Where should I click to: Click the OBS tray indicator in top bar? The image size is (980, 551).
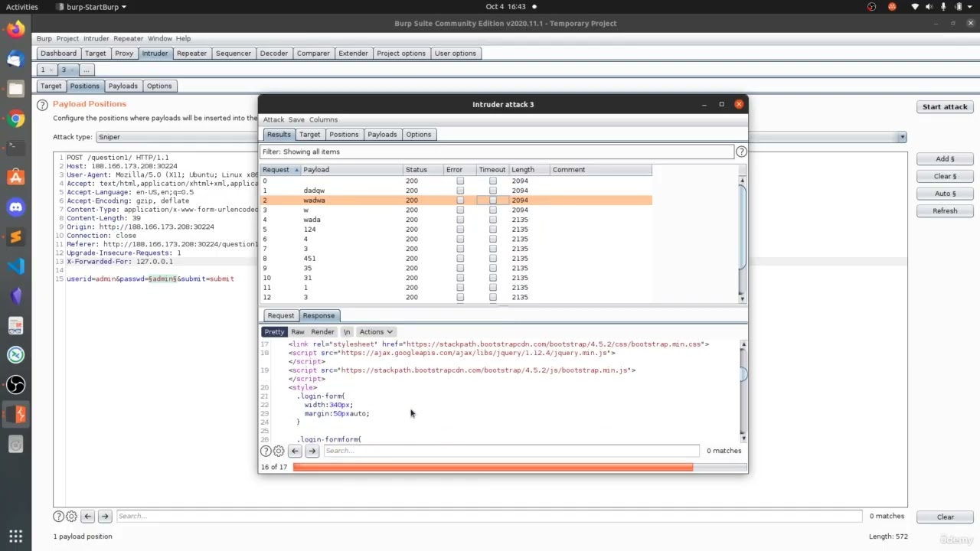point(871,7)
